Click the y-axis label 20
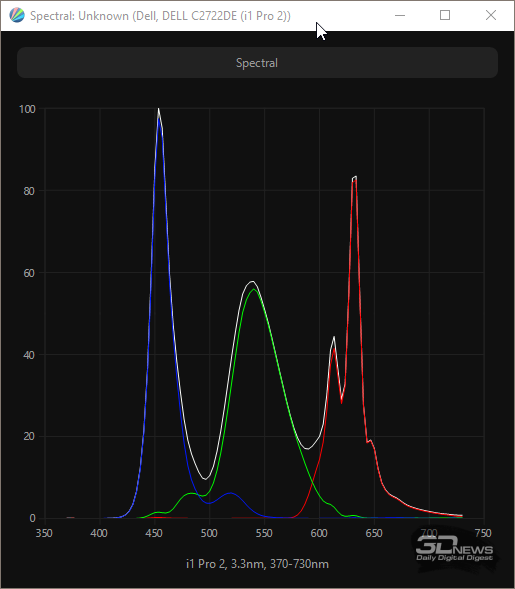 pyautogui.click(x=29, y=436)
